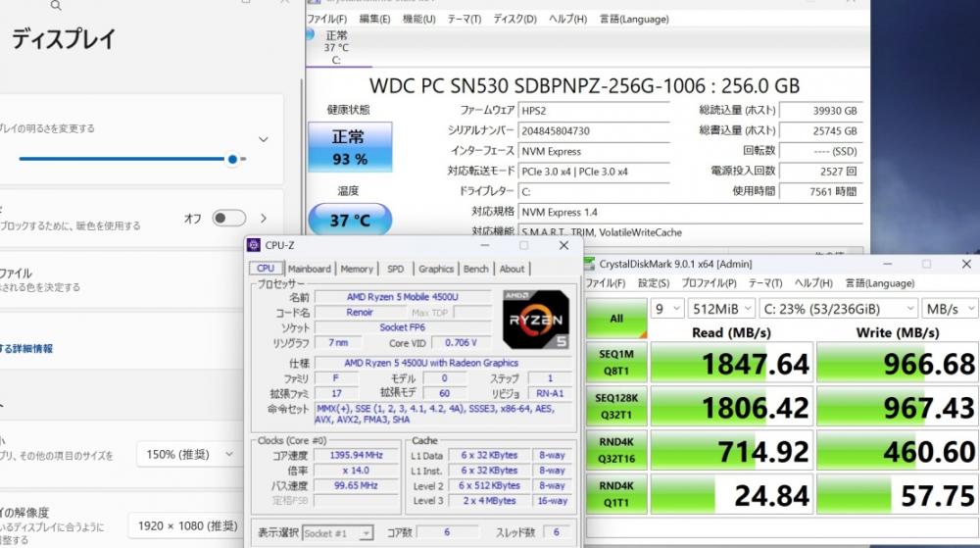Switch to the CPU tab in CPU-Z
Image resolution: width=980 pixels, height=548 pixels.
tap(265, 268)
